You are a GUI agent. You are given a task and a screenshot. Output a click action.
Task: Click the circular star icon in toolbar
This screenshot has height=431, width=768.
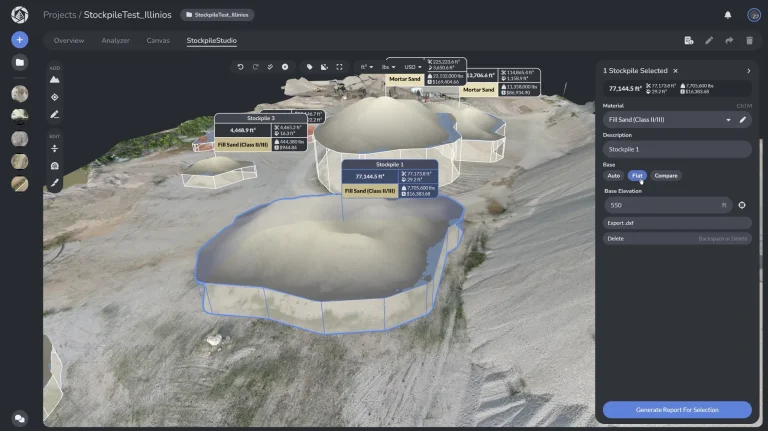tap(285, 67)
